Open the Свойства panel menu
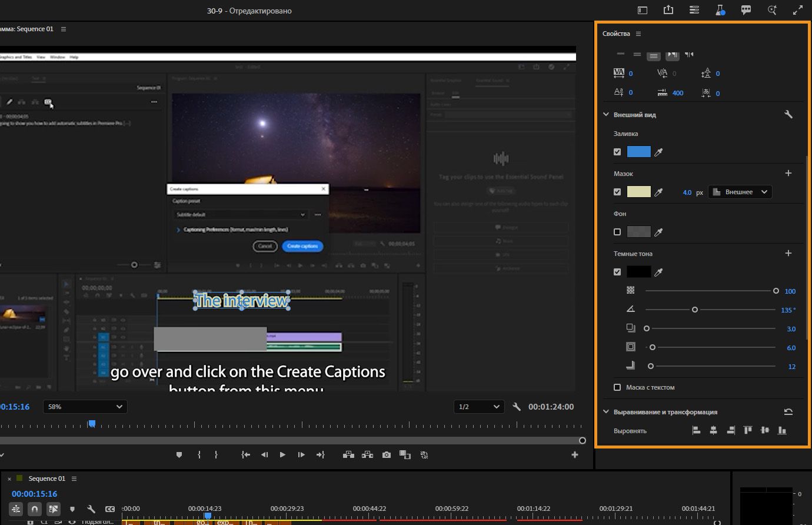Screen dimensions: 812x525 pos(638,34)
